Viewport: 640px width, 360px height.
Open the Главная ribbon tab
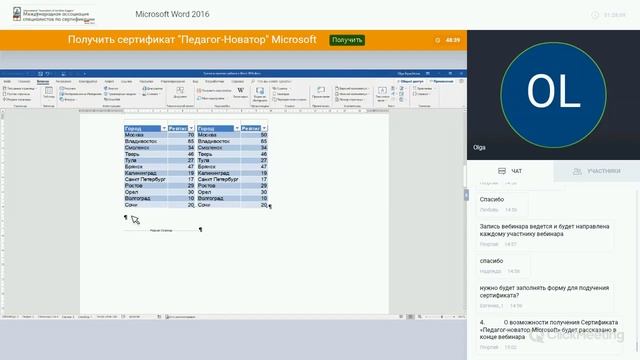[24, 82]
